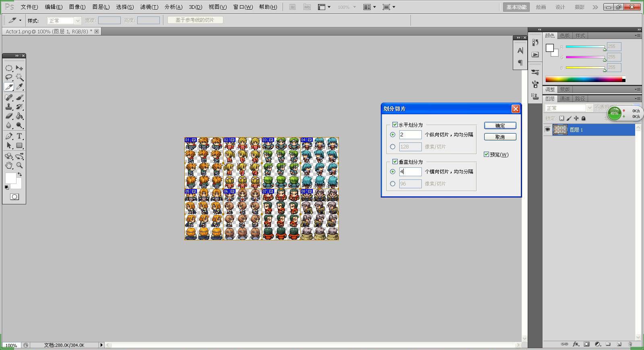
Task: Switch to 基本功能 workspace
Action: (516, 7)
